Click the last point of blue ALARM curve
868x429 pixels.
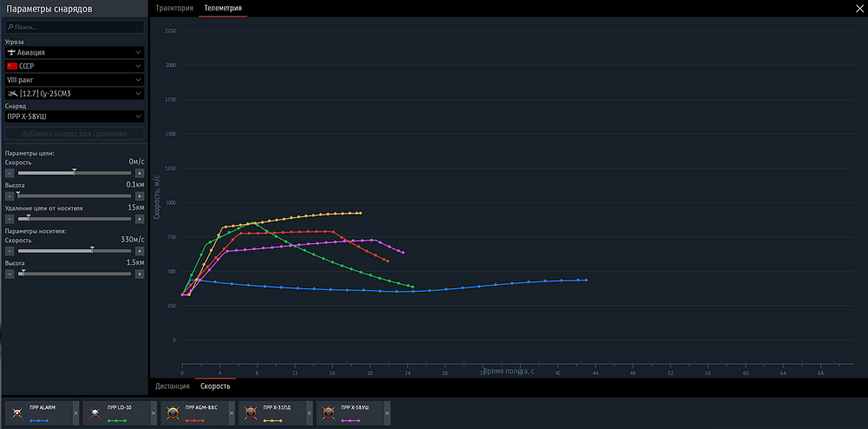[586, 280]
